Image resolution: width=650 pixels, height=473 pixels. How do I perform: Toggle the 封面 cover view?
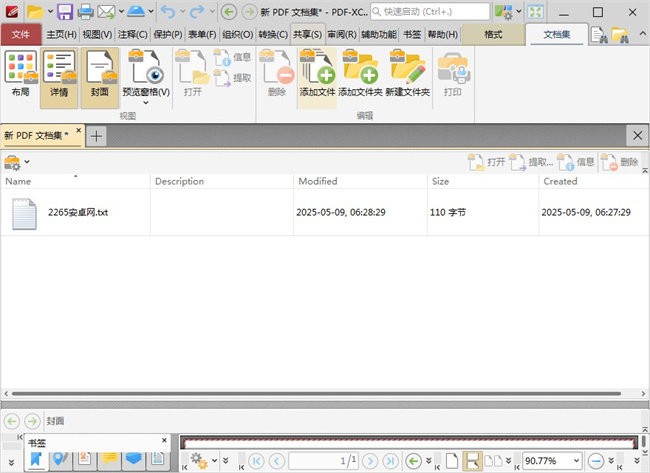[100, 72]
